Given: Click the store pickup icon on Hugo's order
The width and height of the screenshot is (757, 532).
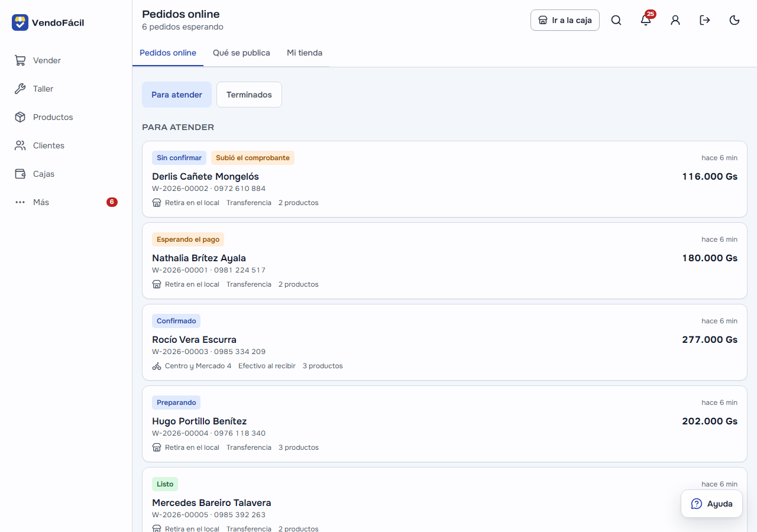Looking at the screenshot, I should pyautogui.click(x=157, y=447).
